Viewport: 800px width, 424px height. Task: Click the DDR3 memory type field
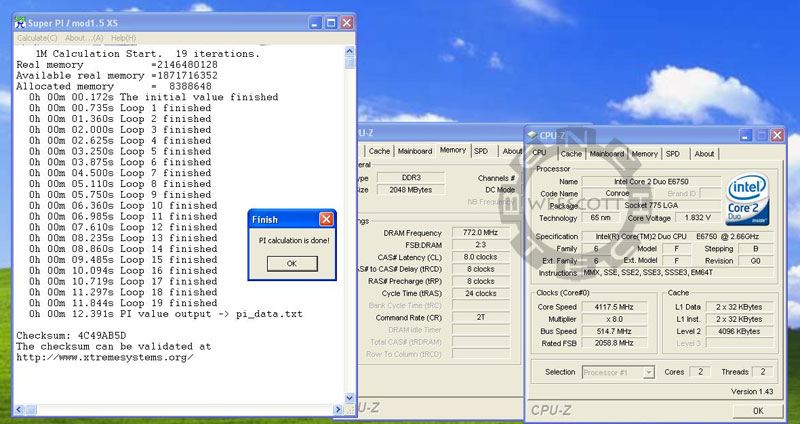(x=411, y=178)
